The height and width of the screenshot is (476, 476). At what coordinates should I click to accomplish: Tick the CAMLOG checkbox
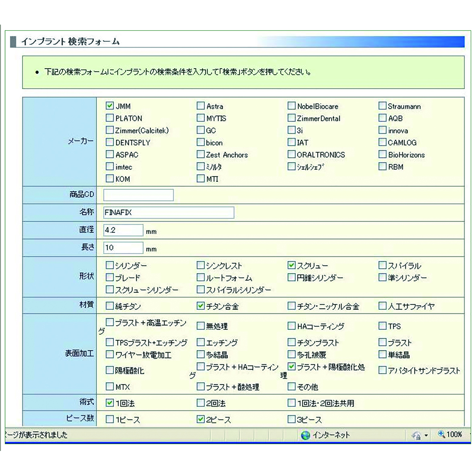pos(382,142)
